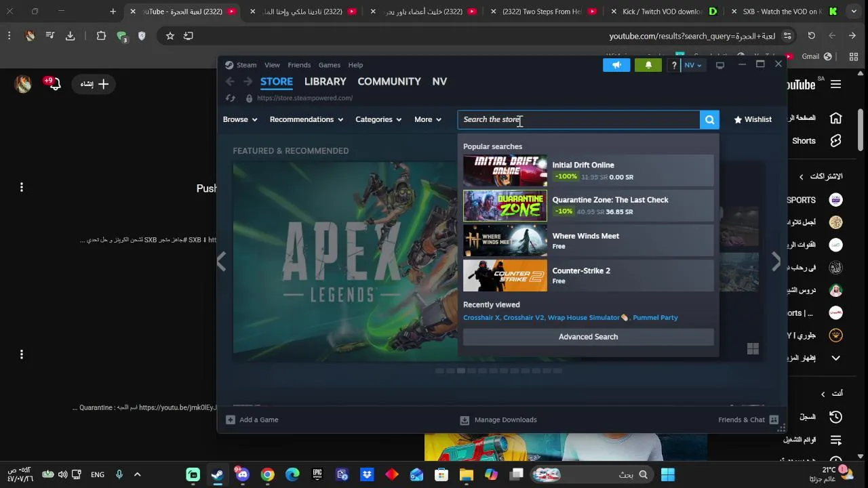
Task: Switch to the LIBRARY tab
Action: (x=325, y=81)
